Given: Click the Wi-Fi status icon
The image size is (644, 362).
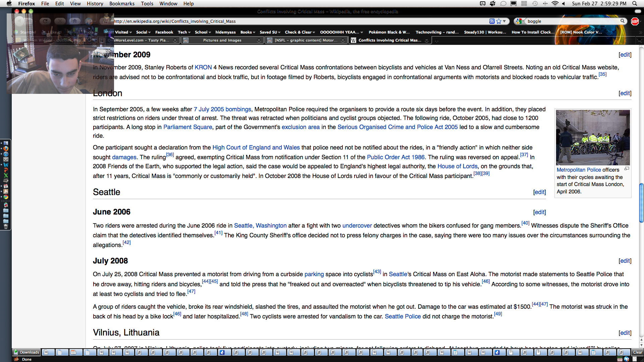Looking at the screenshot, I should click(555, 3).
